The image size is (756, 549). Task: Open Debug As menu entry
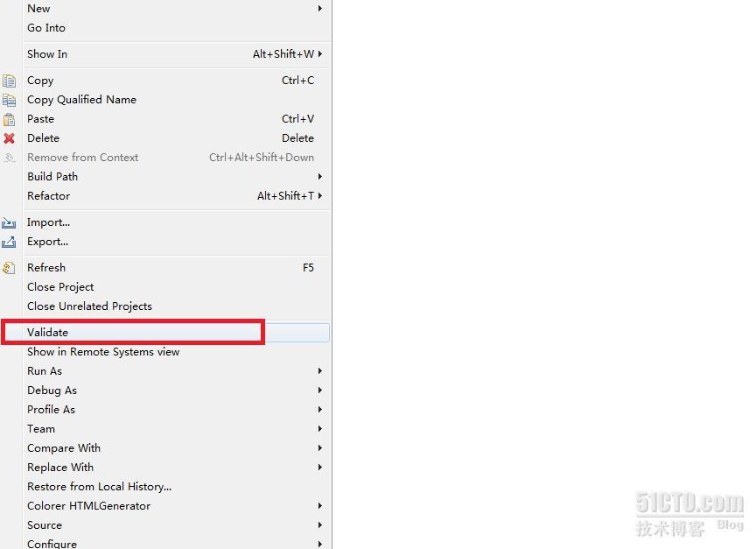click(165, 391)
